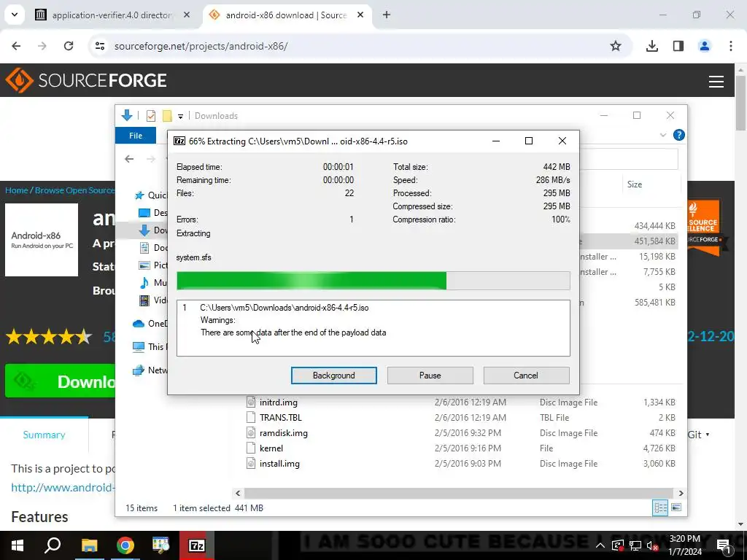Viewport: 747px width, 560px height.
Task: Show hidden system tray icons
Action: pos(600,545)
